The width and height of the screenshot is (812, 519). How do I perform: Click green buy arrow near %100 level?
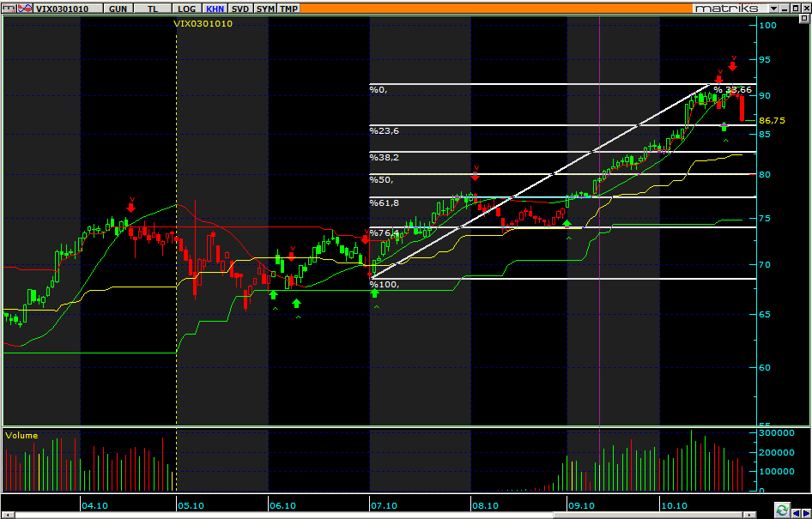[374, 293]
